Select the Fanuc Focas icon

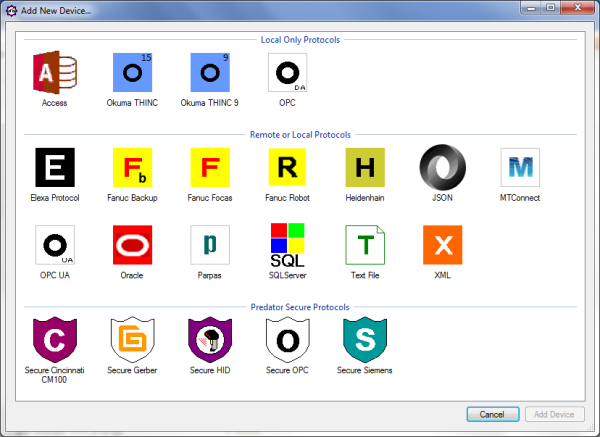tap(210, 167)
